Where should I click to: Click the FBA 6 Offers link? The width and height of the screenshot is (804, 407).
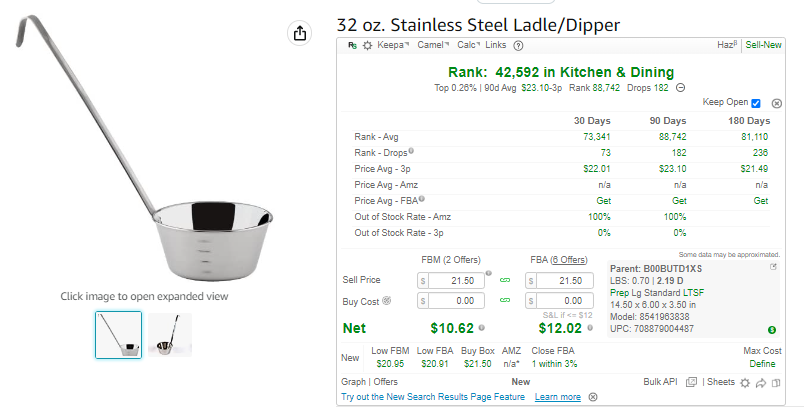pyautogui.click(x=569, y=260)
